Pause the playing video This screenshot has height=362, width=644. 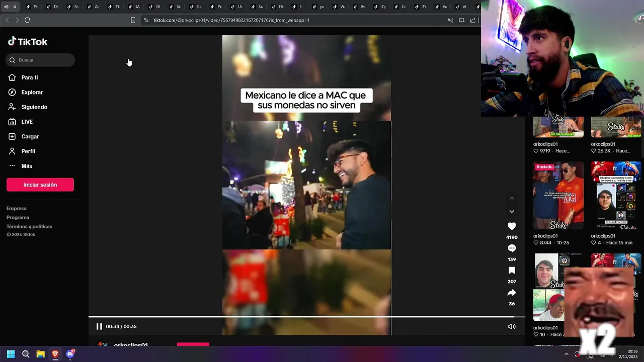click(99, 326)
